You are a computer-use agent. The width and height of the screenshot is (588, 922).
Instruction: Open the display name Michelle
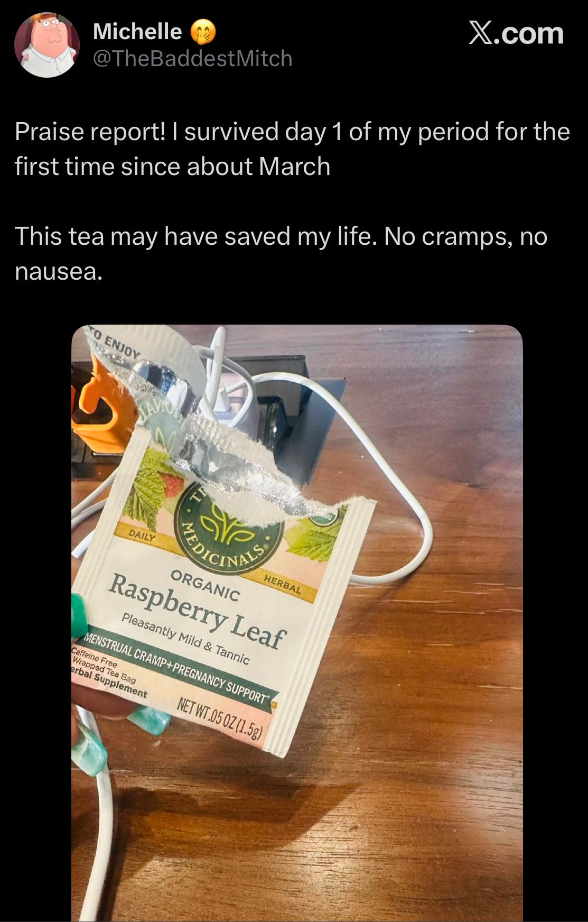(x=137, y=32)
